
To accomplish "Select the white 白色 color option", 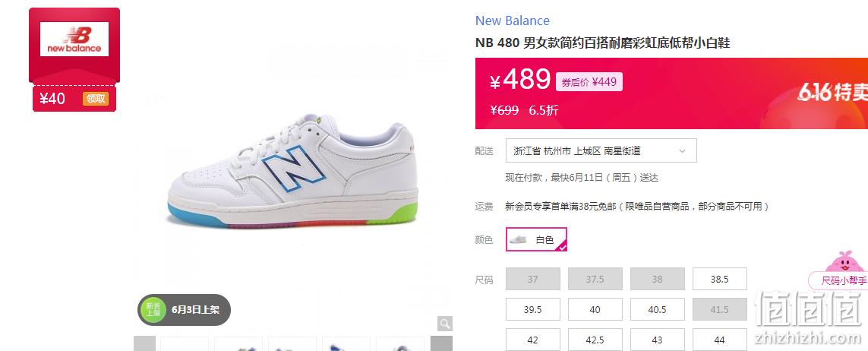I will (536, 239).
